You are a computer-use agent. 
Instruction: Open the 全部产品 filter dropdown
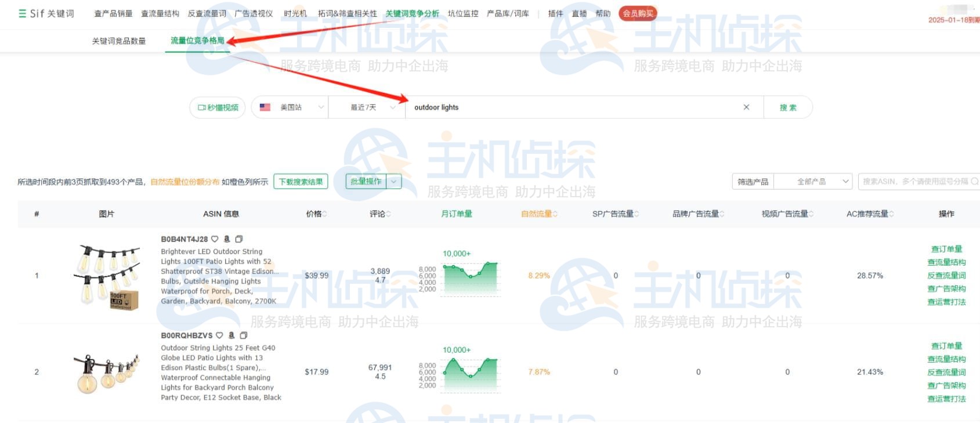(x=813, y=182)
